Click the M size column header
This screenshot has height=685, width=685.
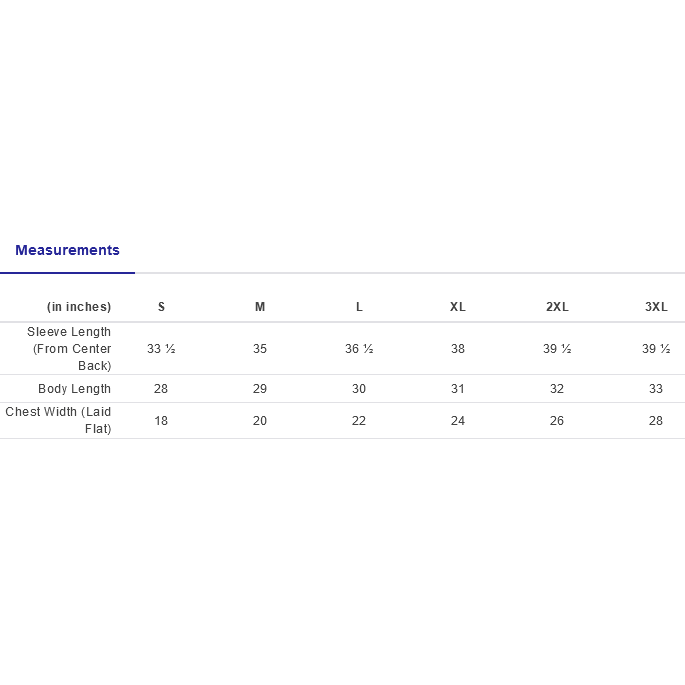coord(260,307)
